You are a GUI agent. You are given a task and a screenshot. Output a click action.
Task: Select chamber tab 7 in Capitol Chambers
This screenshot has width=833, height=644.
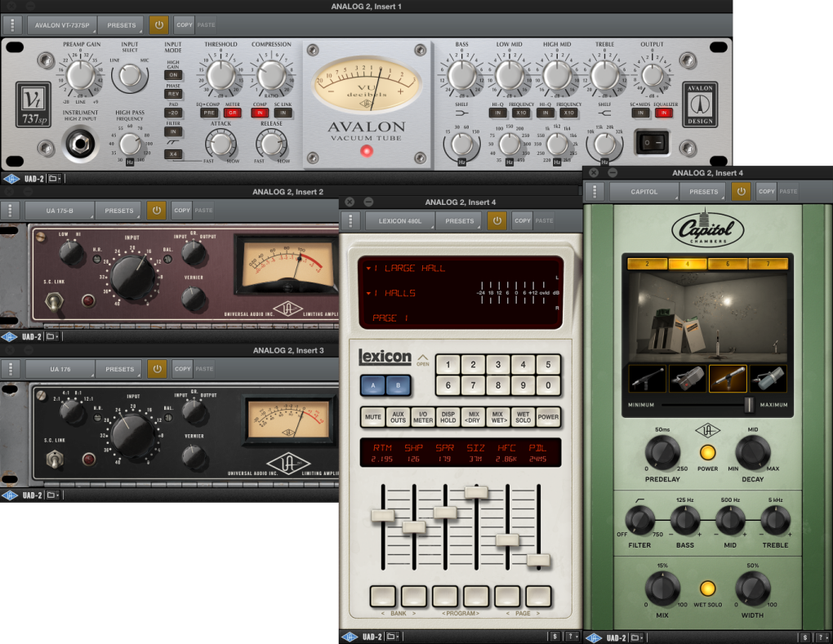tap(768, 264)
